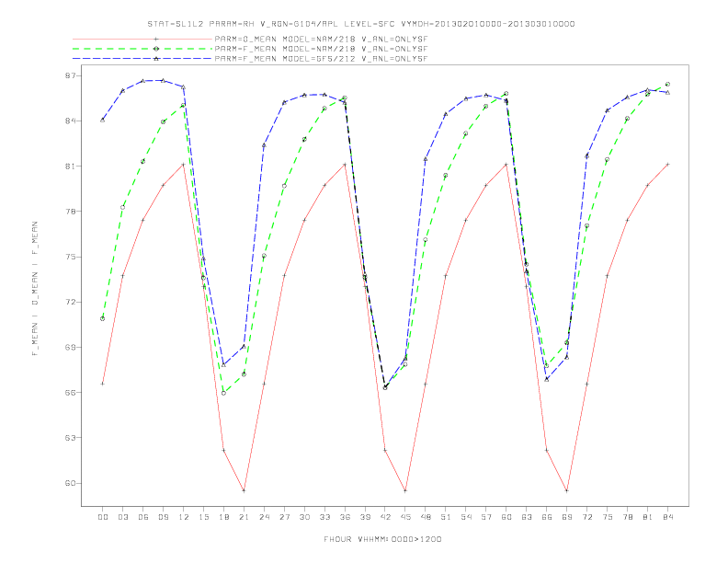The width and height of the screenshot is (728, 563).
Task: Click the triangle marker on blue legend line
Action: point(156,59)
